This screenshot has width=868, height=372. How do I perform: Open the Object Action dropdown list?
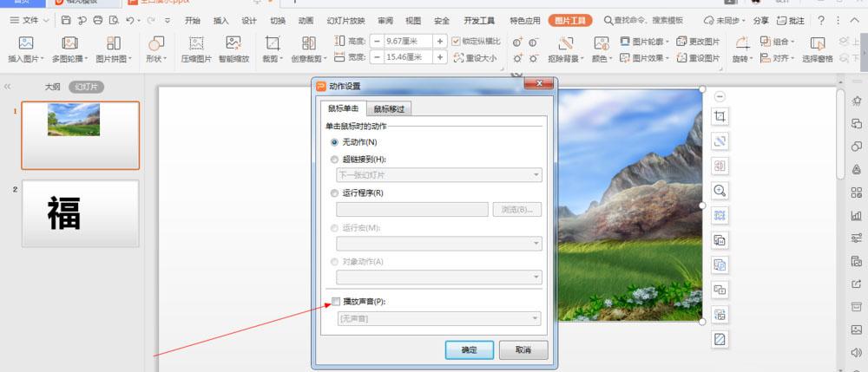(439, 277)
